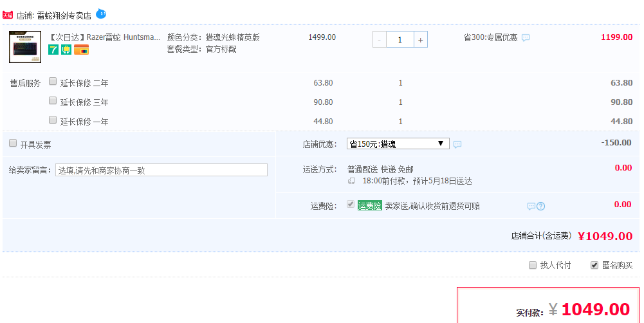Click 44.80 price in one-year warranty row
The height and width of the screenshot is (323, 644).
[323, 122]
